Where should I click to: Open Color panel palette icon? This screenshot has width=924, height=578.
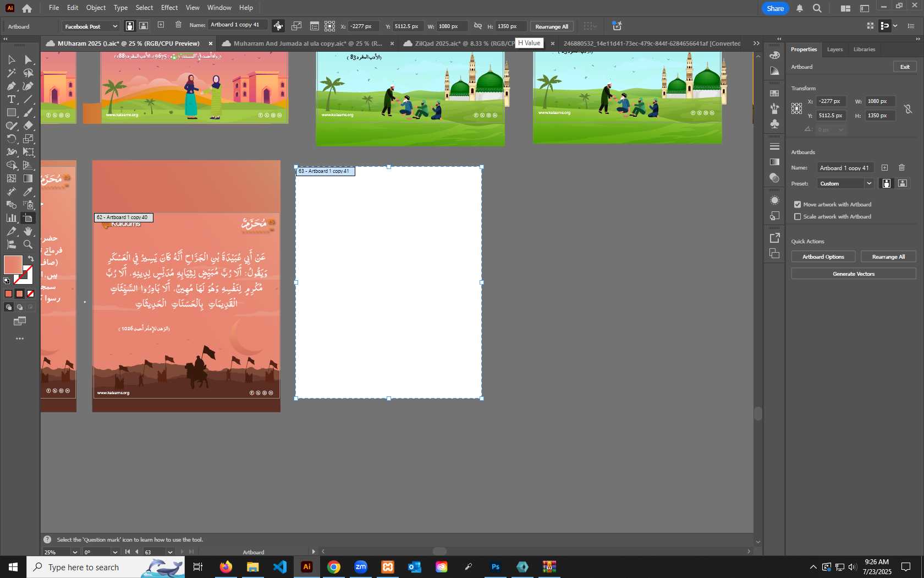point(774,55)
